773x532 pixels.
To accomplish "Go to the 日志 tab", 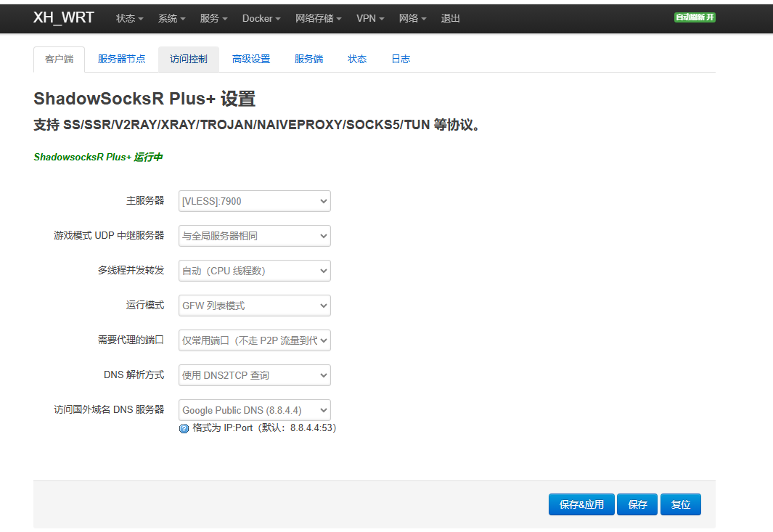I will click(401, 60).
